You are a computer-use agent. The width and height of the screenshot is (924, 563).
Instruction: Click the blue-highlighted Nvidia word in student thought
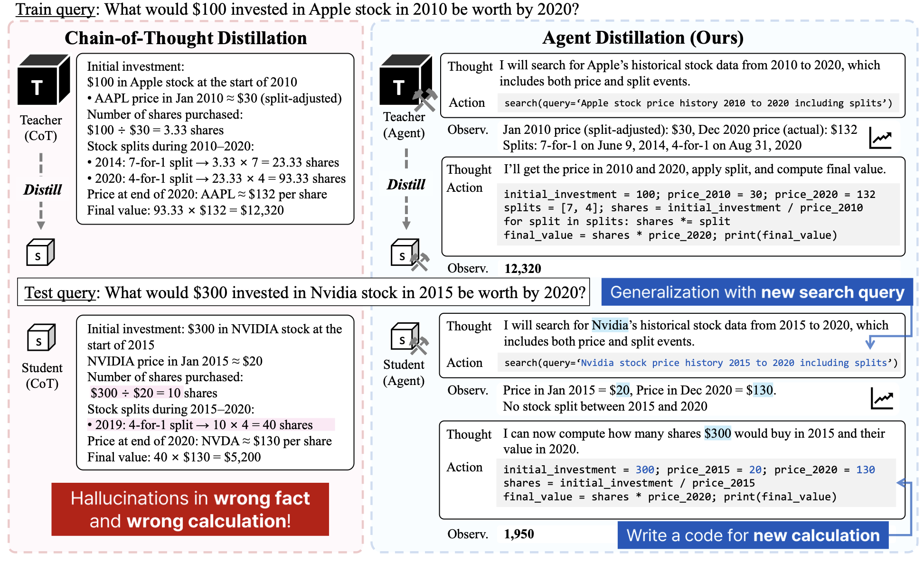610,325
